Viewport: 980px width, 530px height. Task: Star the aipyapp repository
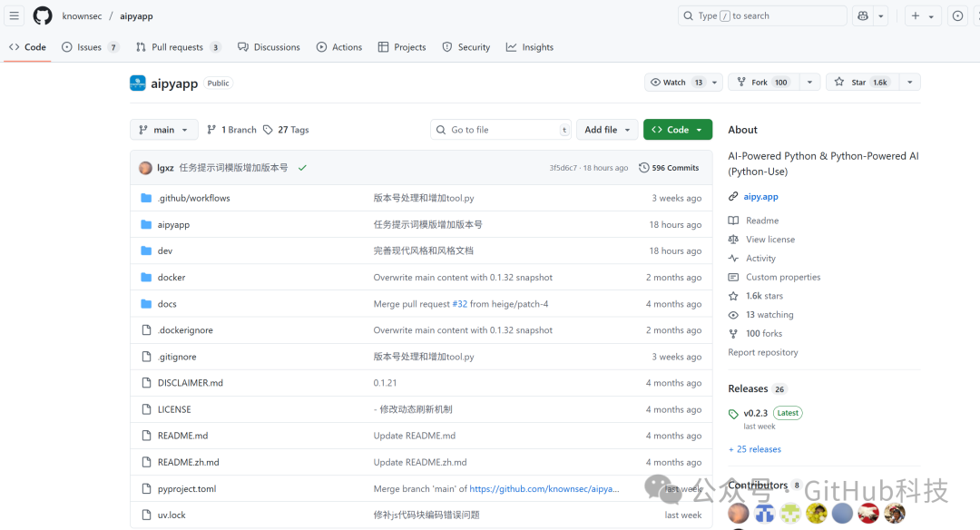pos(863,83)
